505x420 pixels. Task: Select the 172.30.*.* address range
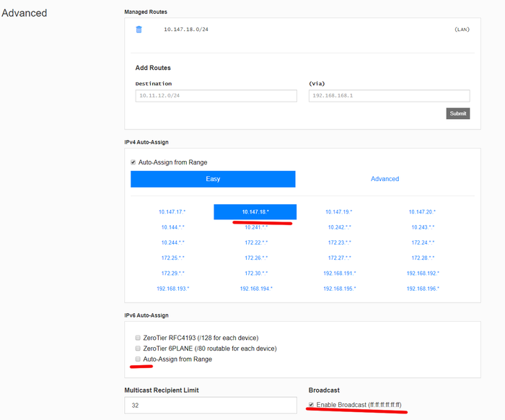pos(255,274)
